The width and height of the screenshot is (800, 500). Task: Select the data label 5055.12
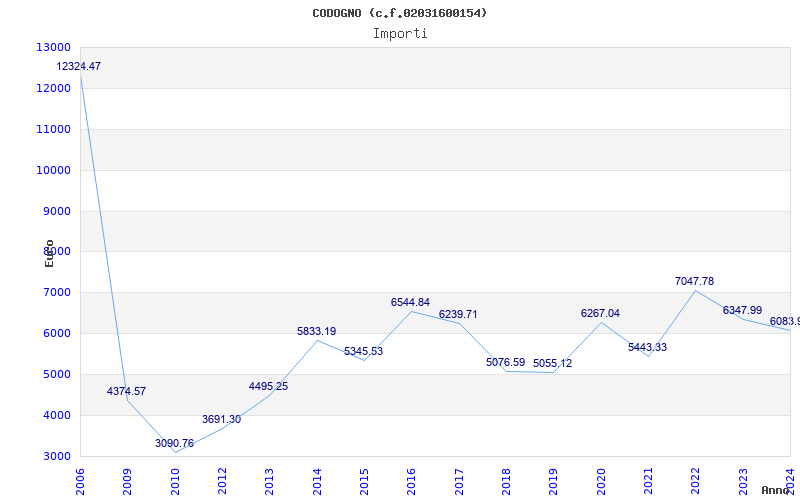553,363
